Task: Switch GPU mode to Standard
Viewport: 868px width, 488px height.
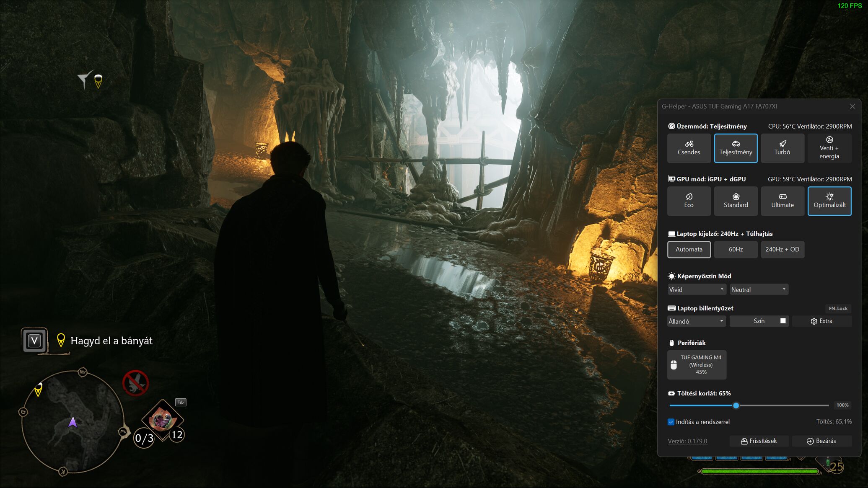Action: pos(736,201)
